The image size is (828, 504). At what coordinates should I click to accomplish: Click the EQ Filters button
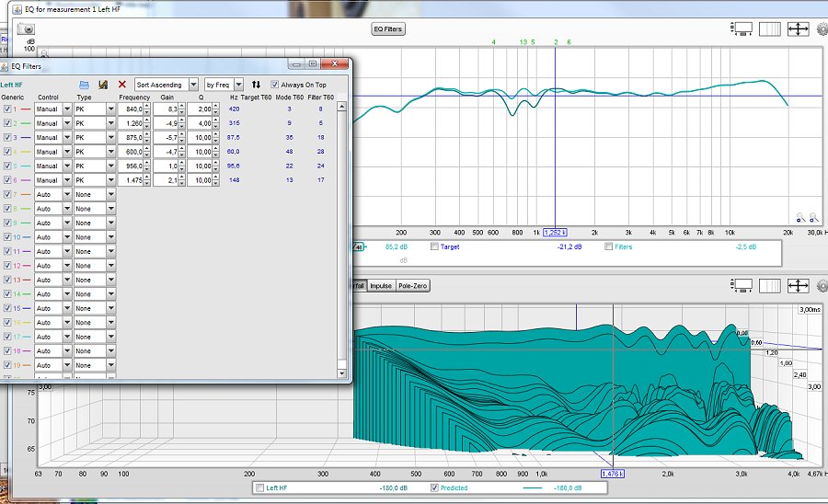click(x=387, y=29)
